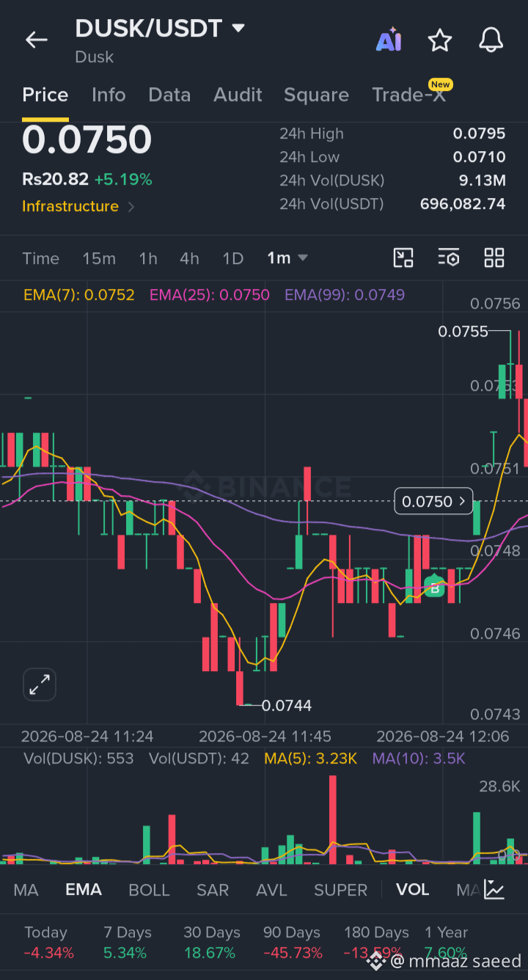The width and height of the screenshot is (528, 980).
Task: Open the DUSK/USDT pair selector dropdown
Action: point(238,29)
